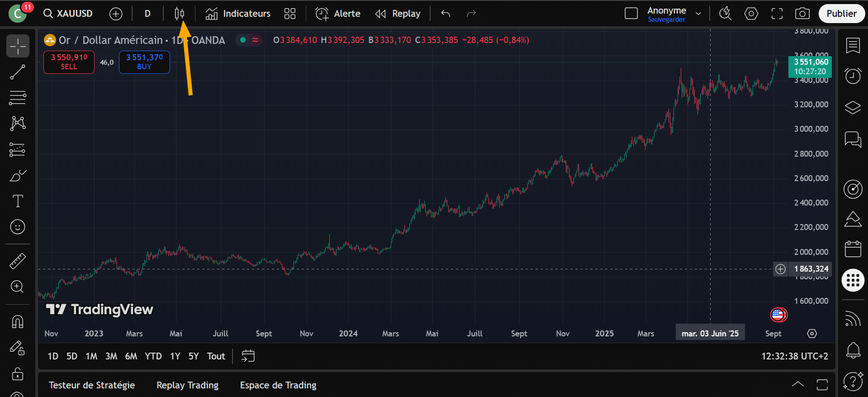Toggle the lock all drawings tool
Image resolution: width=868 pixels, height=397 pixels.
[18, 374]
